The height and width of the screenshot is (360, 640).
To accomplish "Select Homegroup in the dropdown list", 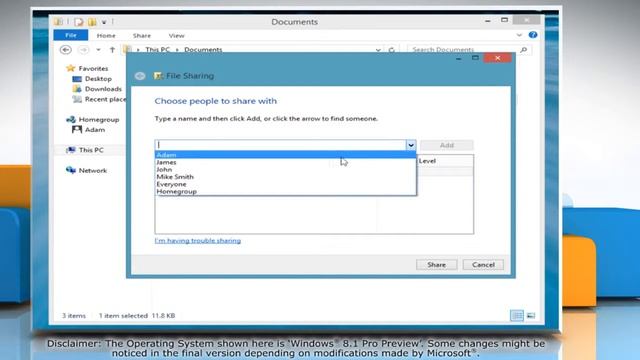I will coord(285,191).
